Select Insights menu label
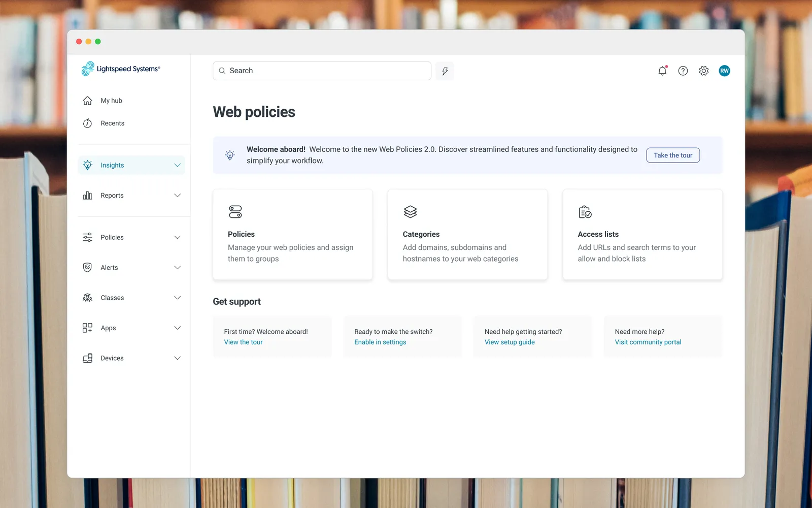812x508 pixels. [112, 165]
